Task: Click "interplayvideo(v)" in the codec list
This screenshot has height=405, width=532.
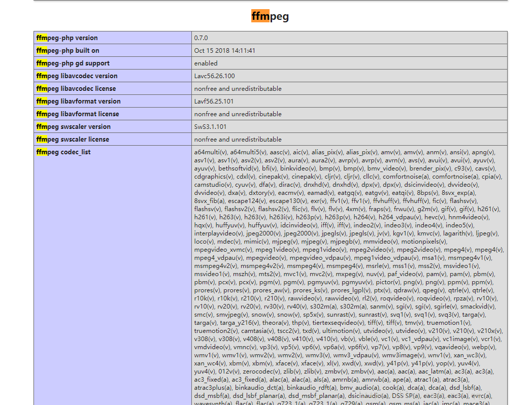Action: point(219,233)
